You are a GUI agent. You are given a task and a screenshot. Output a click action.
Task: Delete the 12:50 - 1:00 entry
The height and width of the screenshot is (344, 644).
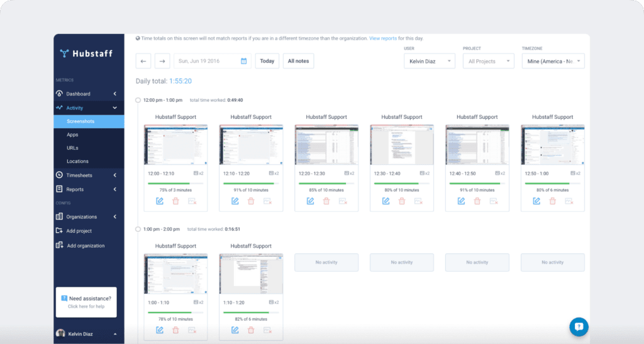coord(552,201)
